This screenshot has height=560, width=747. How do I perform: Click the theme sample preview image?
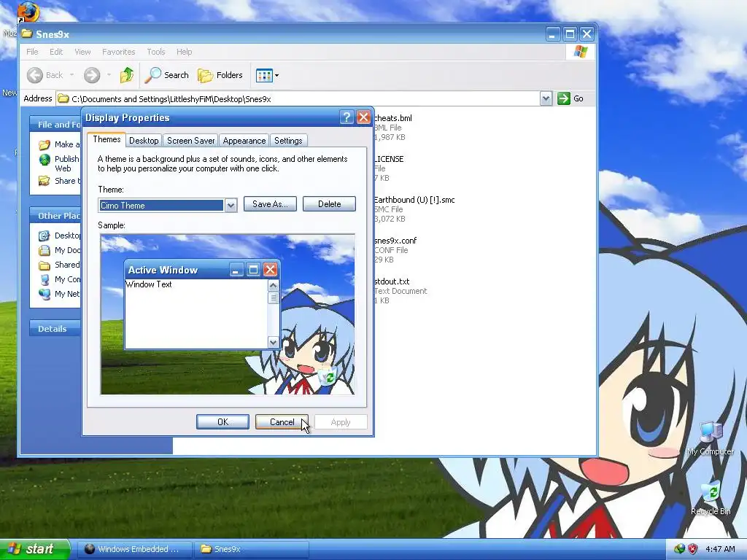(228, 314)
